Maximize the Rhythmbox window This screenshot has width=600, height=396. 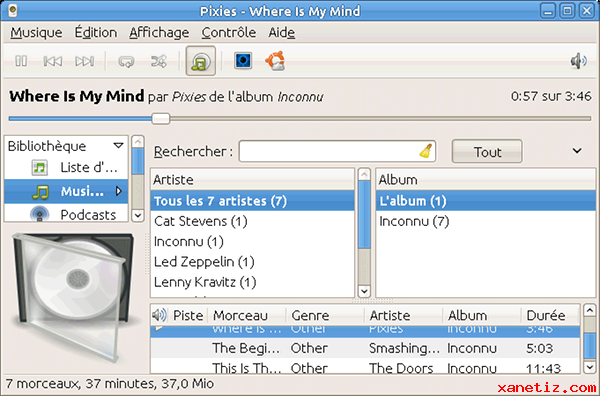click(x=567, y=11)
